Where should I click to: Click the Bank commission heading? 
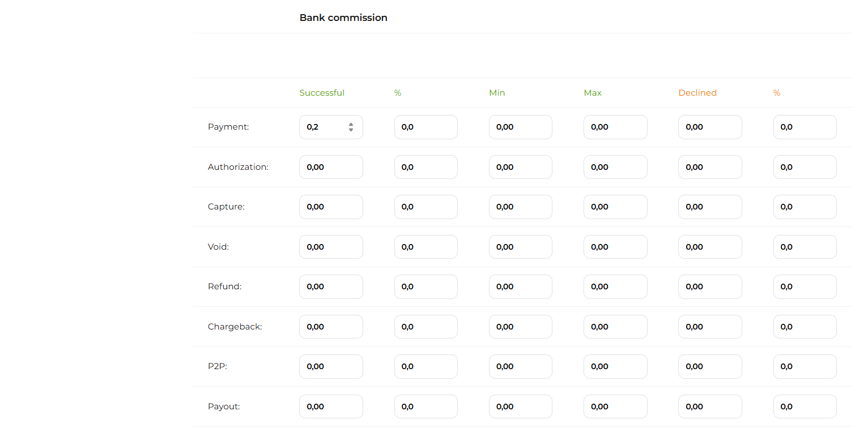tap(343, 18)
